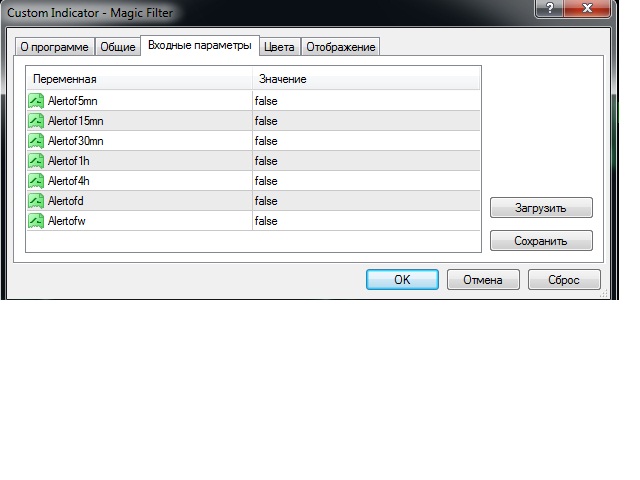The height and width of the screenshot is (480, 640).
Task: Click the Переменная column header
Action: [x=140, y=79]
